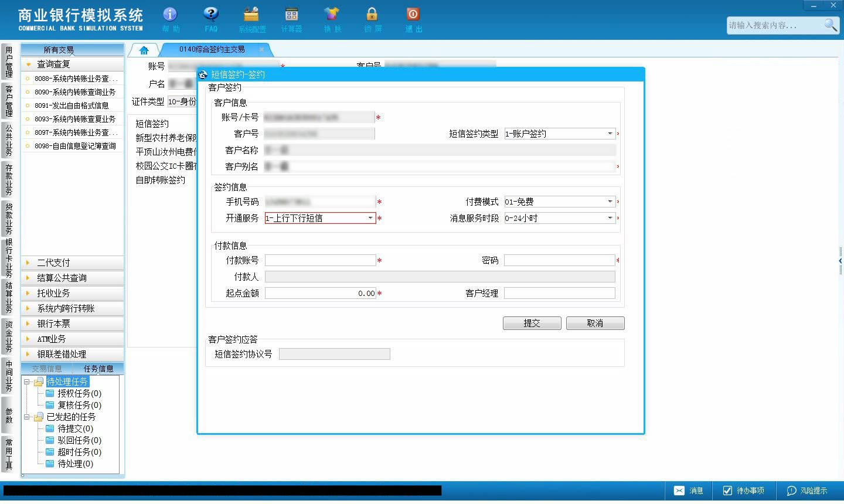The height and width of the screenshot is (504, 844).
Task: Click the 付款账号 input field
Action: [x=320, y=260]
